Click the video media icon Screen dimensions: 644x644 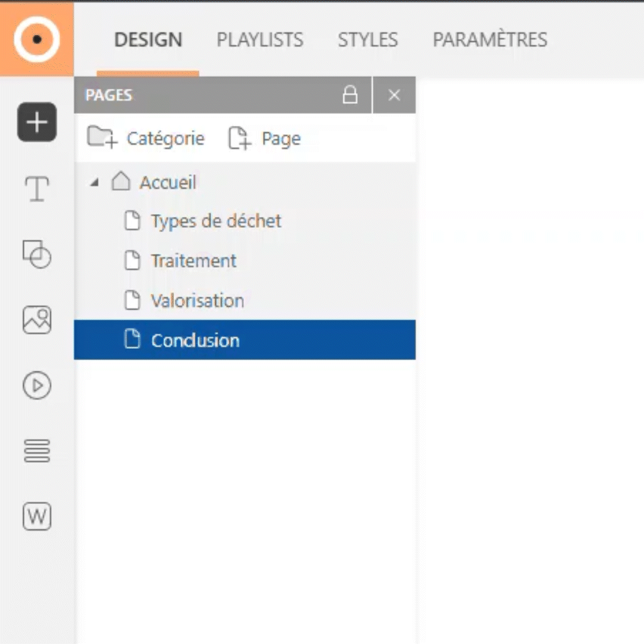(36, 385)
